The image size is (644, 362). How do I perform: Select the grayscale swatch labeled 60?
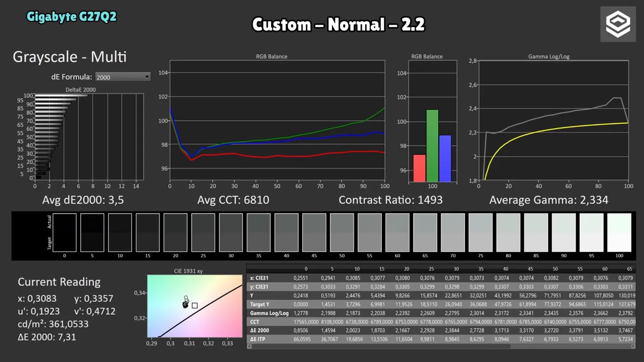[397, 232]
